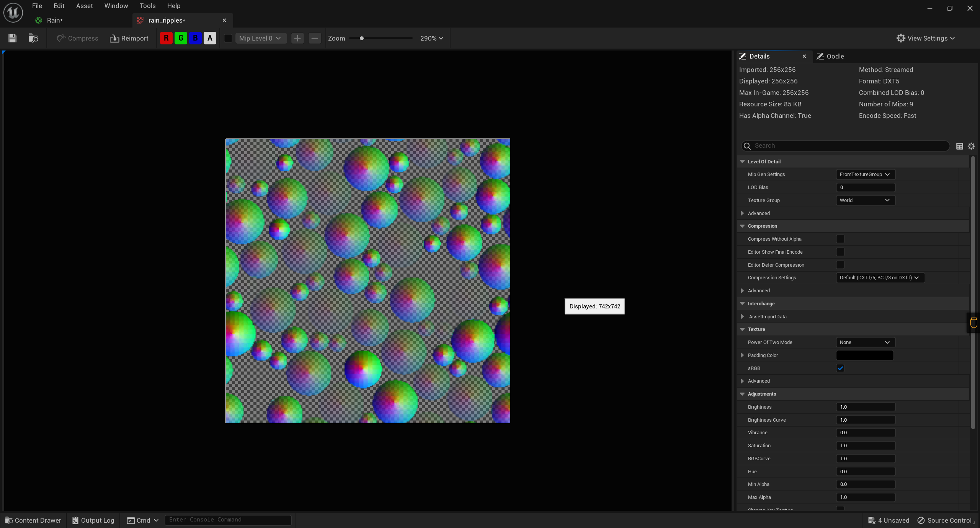Open the 290% zoom dropdown
The image size is (980, 528).
432,38
